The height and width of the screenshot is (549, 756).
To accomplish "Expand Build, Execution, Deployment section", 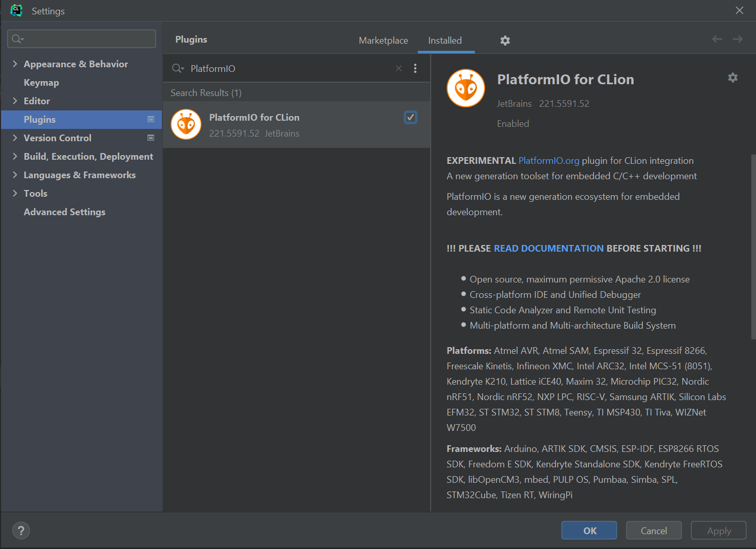I will (15, 156).
